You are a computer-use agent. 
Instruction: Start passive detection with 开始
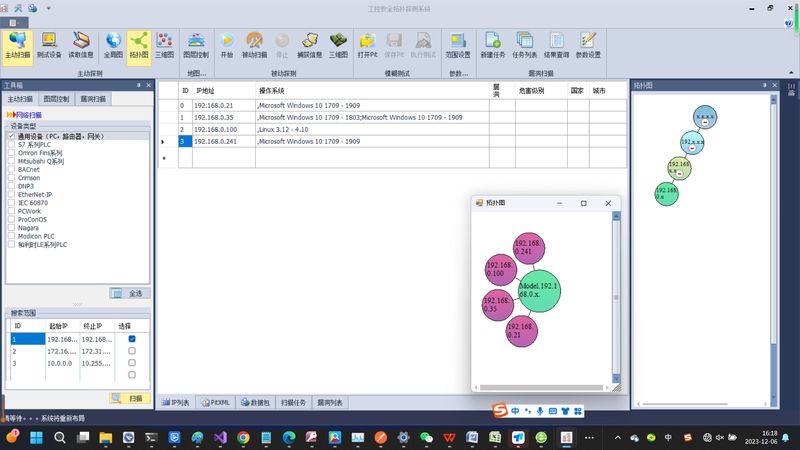[227, 46]
